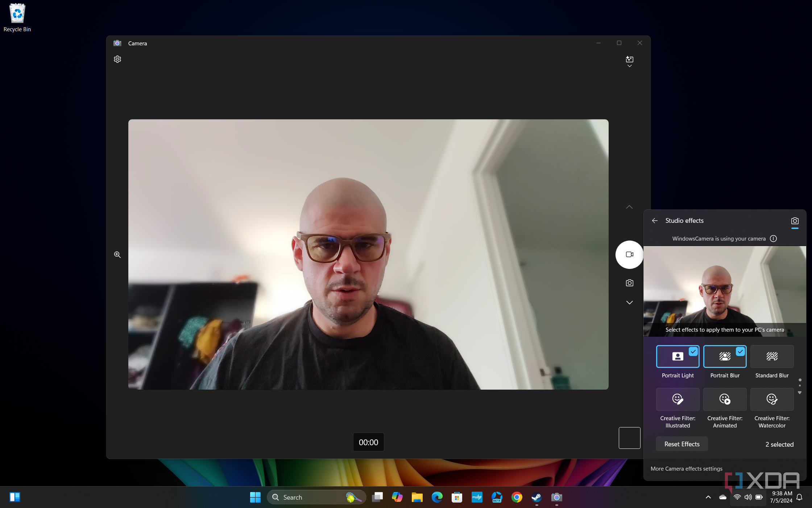Open More Camera effects settings link
Viewport: 812px width, 508px height.
pyautogui.click(x=687, y=469)
